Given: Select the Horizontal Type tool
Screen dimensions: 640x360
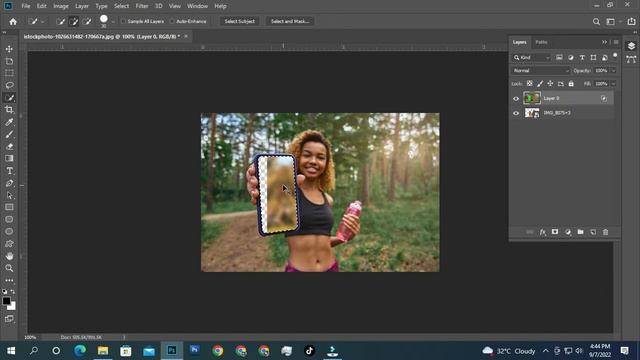Looking at the screenshot, I should 9,171.
